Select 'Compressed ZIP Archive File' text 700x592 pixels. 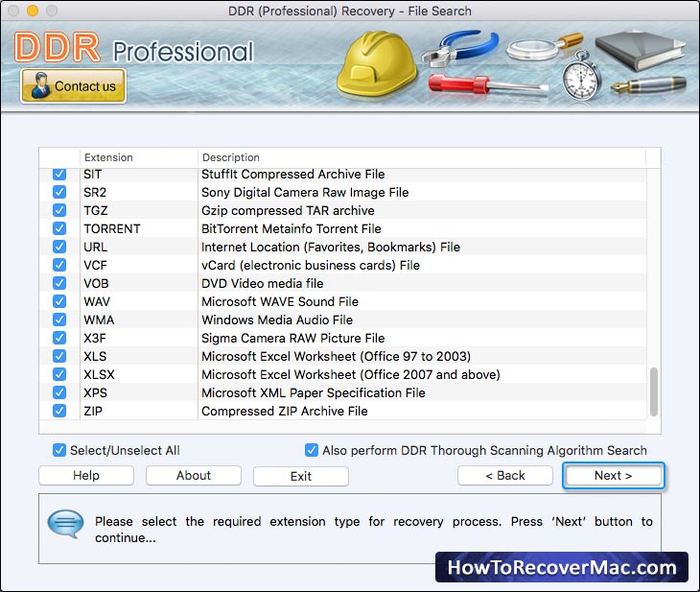pyautogui.click(x=285, y=411)
